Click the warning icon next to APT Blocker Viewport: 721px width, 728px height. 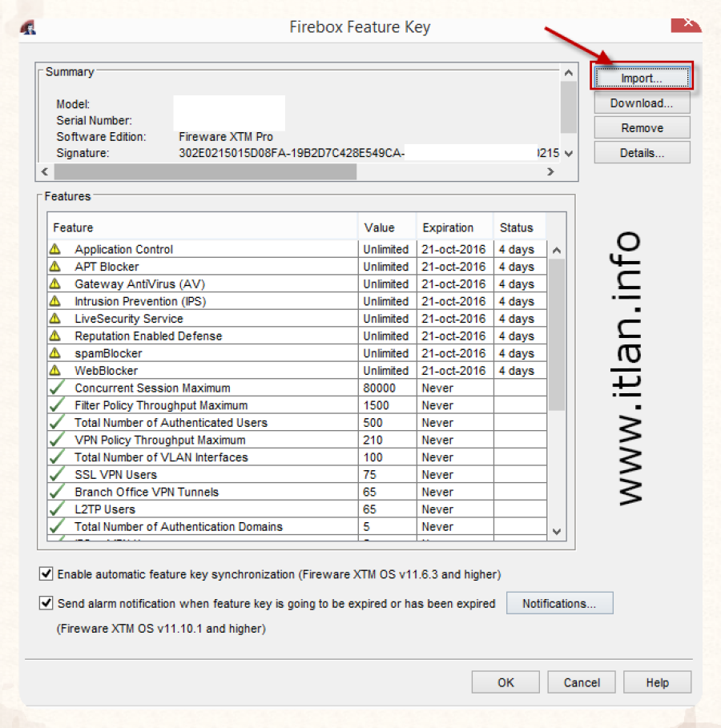(x=55, y=267)
